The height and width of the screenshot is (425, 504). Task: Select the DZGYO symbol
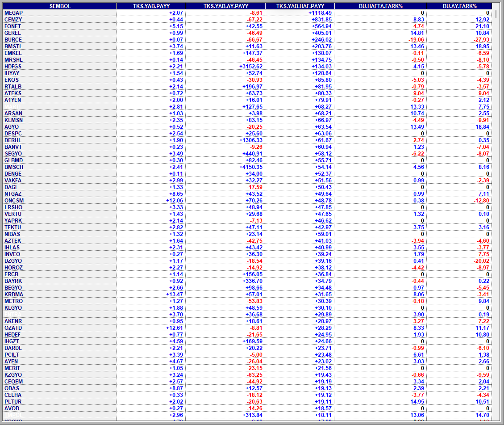(x=13, y=261)
